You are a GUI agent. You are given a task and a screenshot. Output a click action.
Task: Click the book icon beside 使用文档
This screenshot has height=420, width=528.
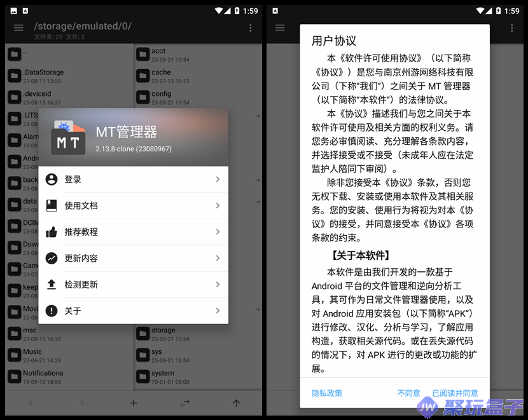click(52, 205)
